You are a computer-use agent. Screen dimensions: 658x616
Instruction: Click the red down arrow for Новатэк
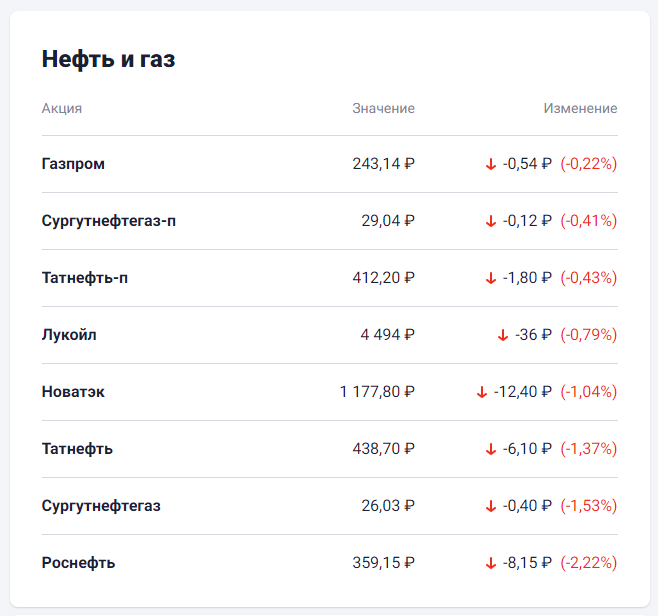[482, 392]
